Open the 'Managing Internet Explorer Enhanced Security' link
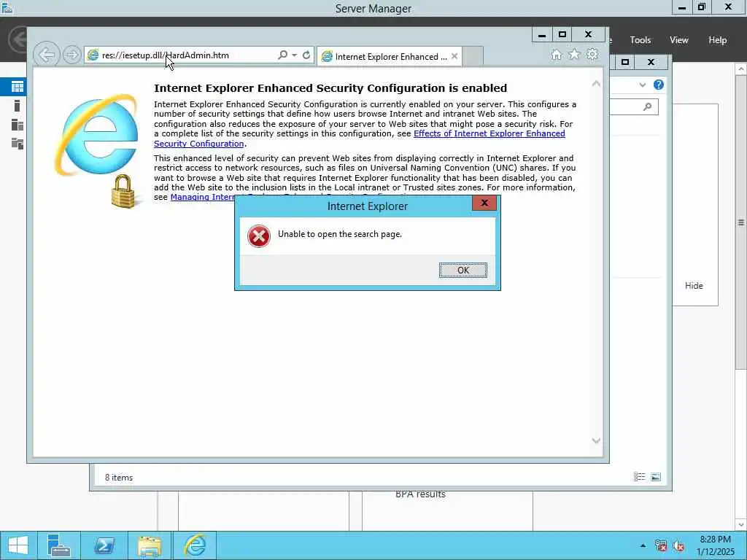The image size is (747, 560). (x=203, y=197)
